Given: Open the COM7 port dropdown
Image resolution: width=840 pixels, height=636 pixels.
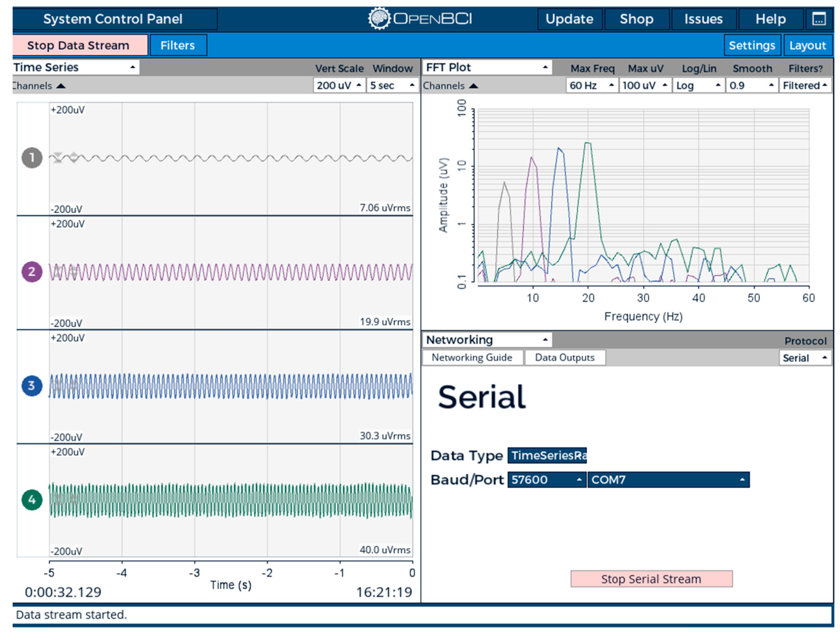Looking at the screenshot, I should [668, 480].
